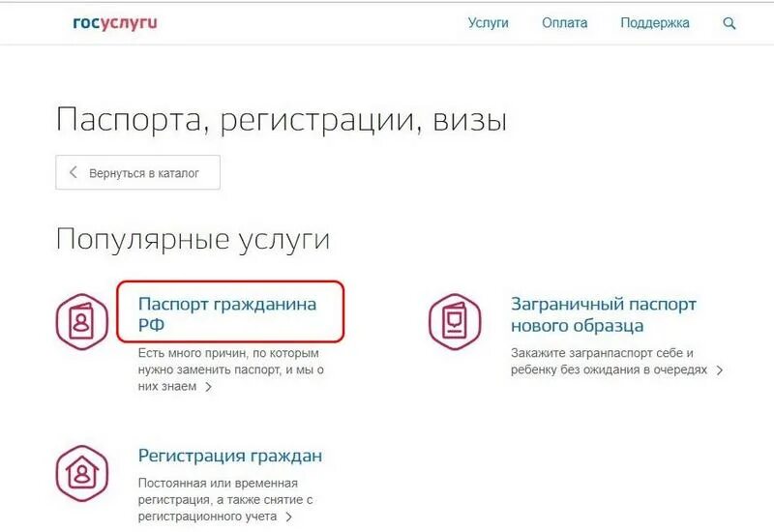774x532 pixels.
Task: Click the back chevron in Вернуться в каталог
Action: (x=74, y=172)
